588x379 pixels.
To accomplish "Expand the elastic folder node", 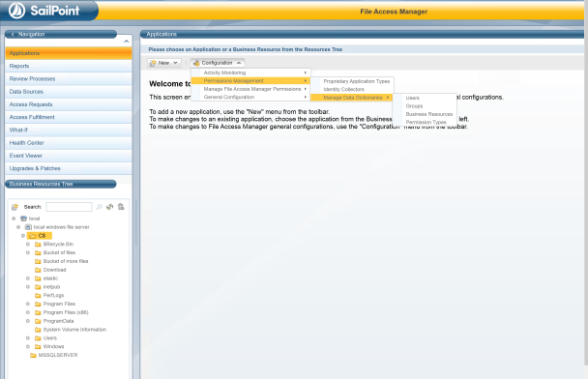I will (x=28, y=278).
